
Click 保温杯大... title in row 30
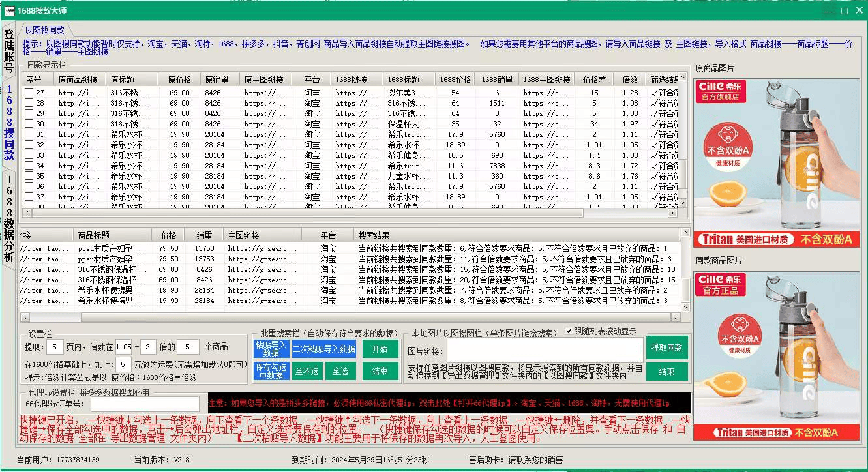coord(408,124)
